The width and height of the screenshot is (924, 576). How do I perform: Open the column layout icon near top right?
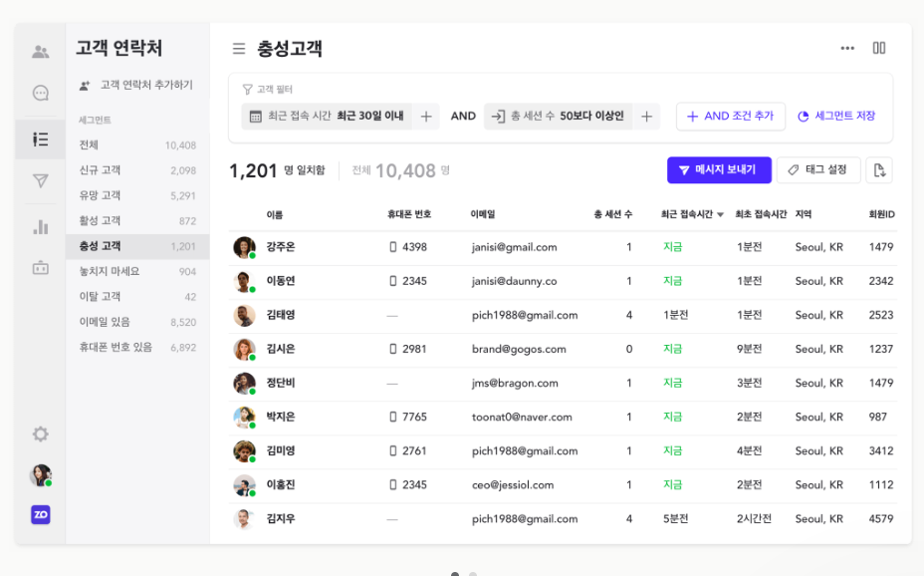[x=878, y=47]
